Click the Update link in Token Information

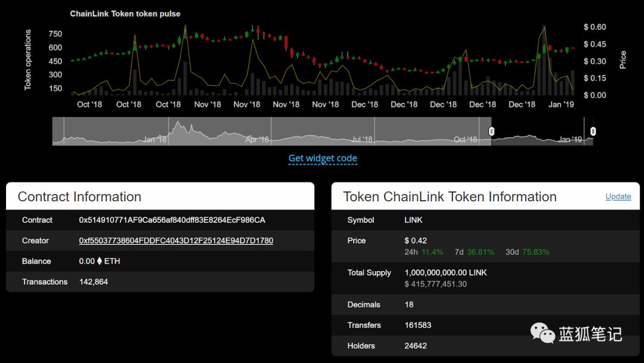[618, 196]
